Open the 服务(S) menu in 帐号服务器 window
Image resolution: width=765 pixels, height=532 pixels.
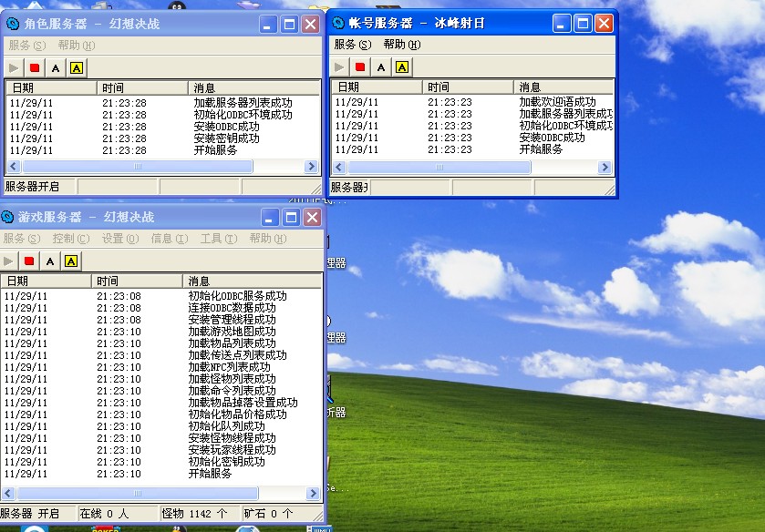coord(352,45)
